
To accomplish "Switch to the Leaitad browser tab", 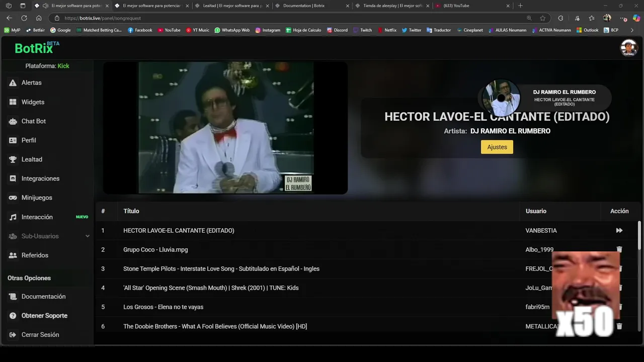I will click(x=231, y=6).
